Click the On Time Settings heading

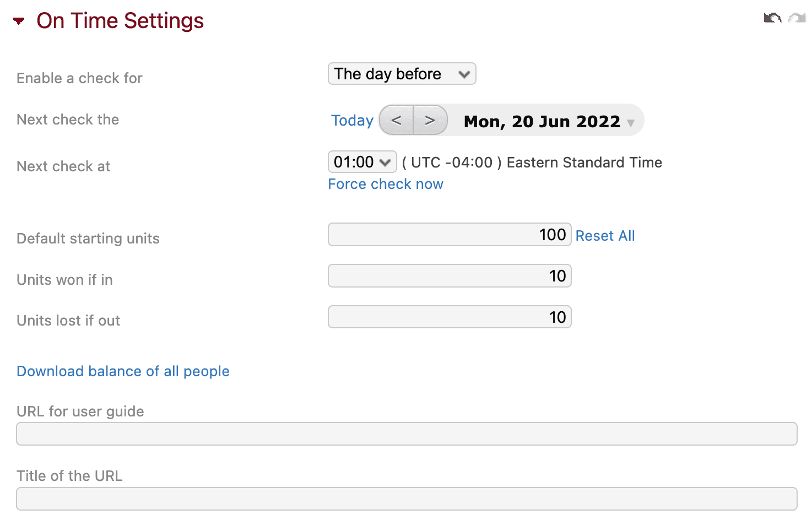tap(120, 20)
